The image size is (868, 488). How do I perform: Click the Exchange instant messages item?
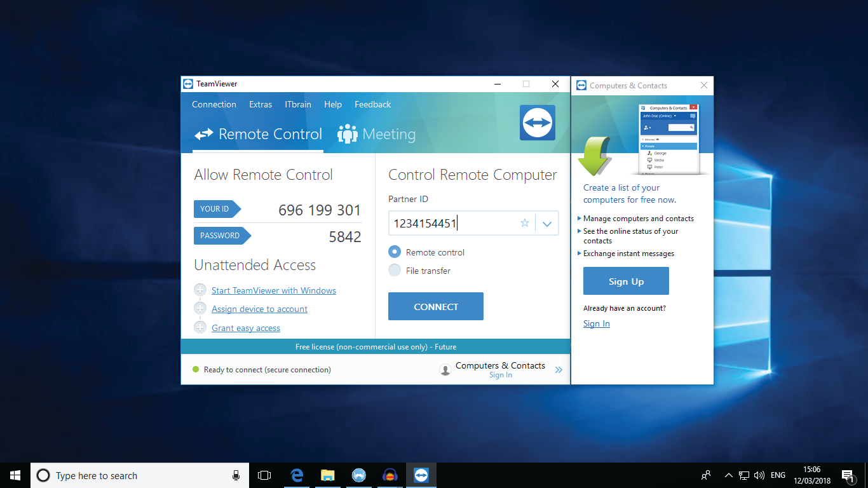629,254
